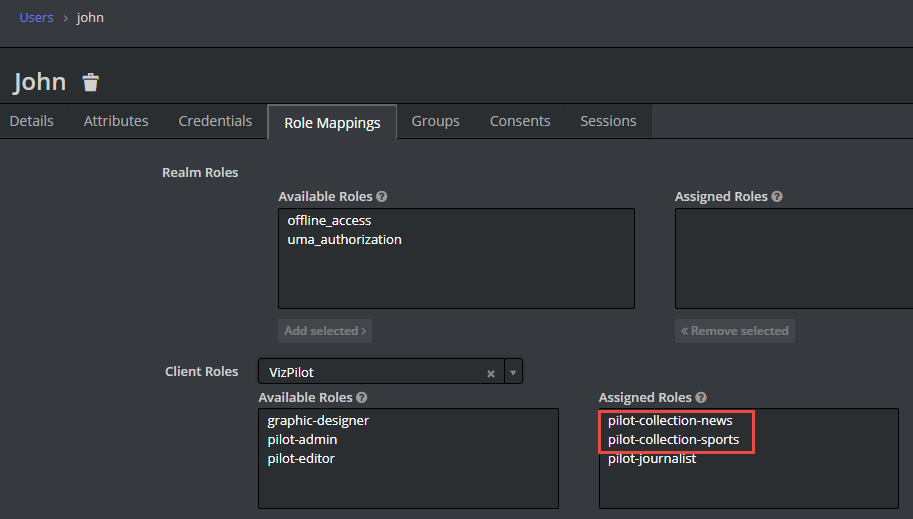Click help icon beside Client Available Roles

coord(361,398)
